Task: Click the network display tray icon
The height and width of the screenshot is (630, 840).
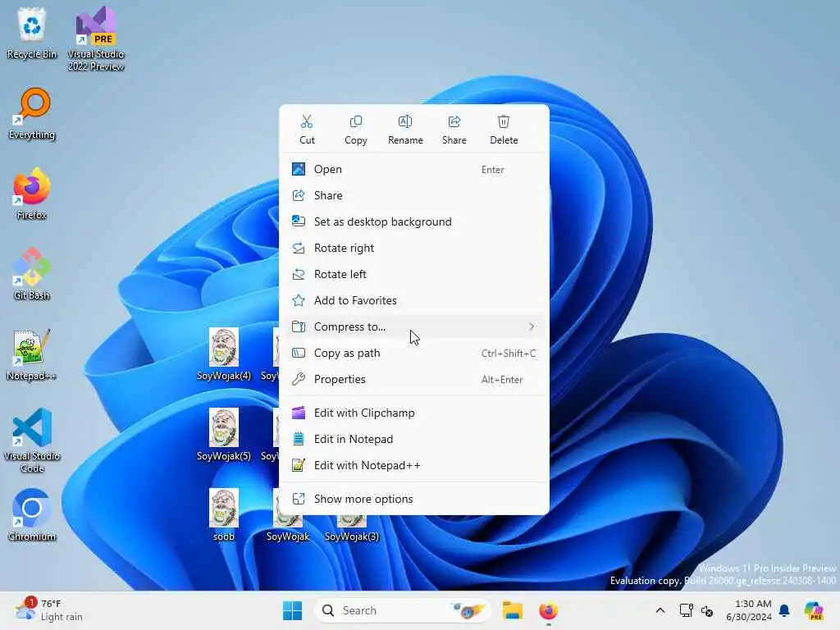Action: click(686, 610)
